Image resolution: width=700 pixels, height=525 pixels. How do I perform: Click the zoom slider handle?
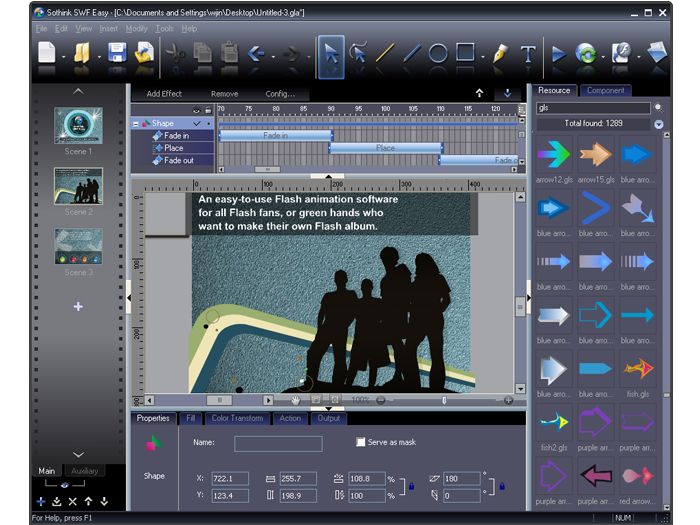click(444, 400)
